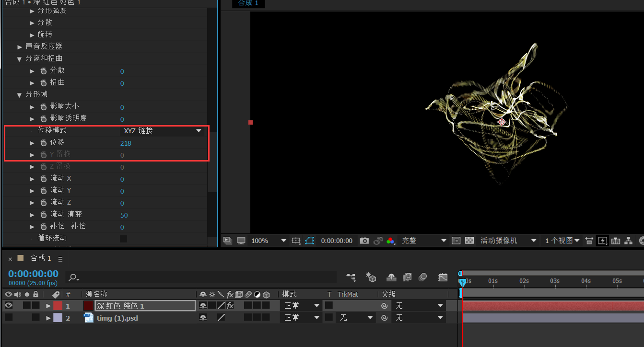Click the 模式 column header

pos(289,294)
